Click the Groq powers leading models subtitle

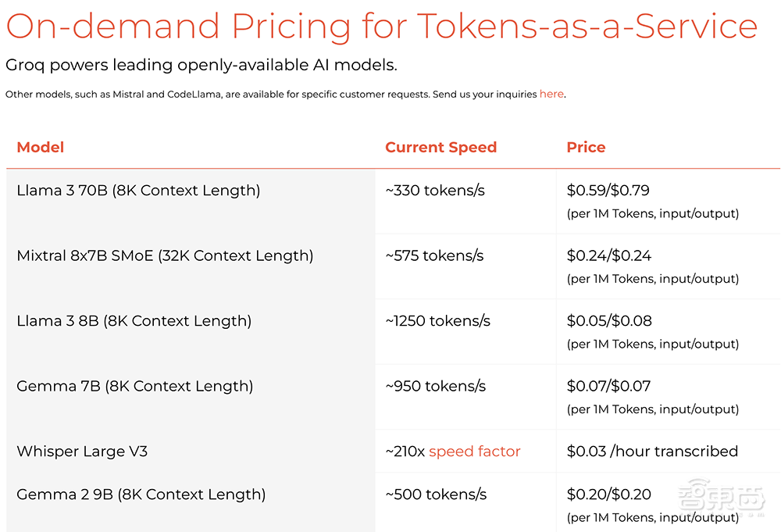coord(201,66)
